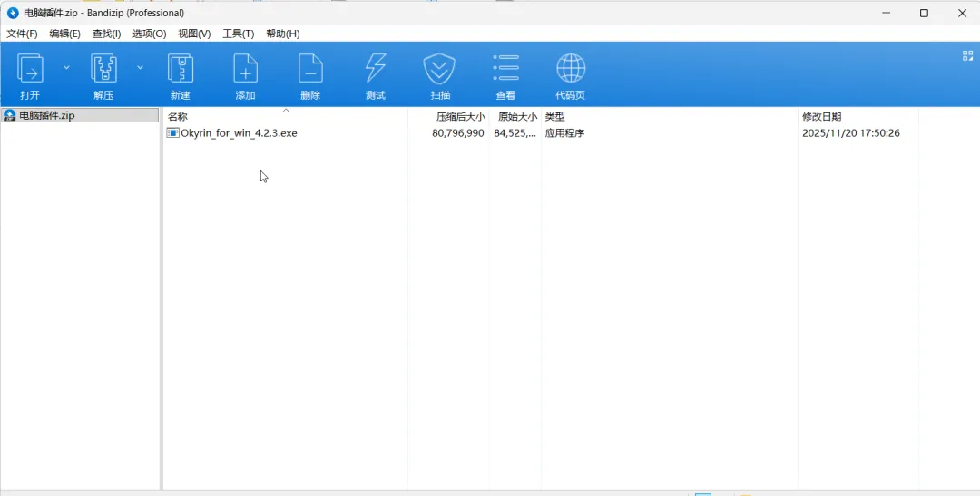The width and height of the screenshot is (980, 496).
Task: Open the 工具(T) menu
Action: point(238,34)
